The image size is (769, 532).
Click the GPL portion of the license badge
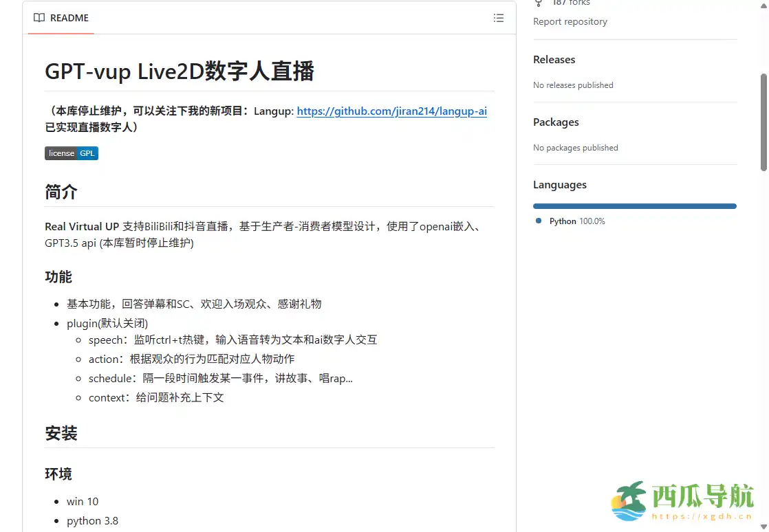pos(87,153)
